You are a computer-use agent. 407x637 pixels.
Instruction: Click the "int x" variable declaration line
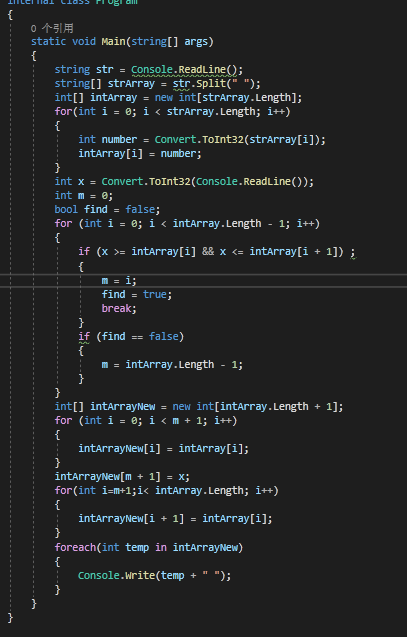pyautogui.click(x=184, y=182)
